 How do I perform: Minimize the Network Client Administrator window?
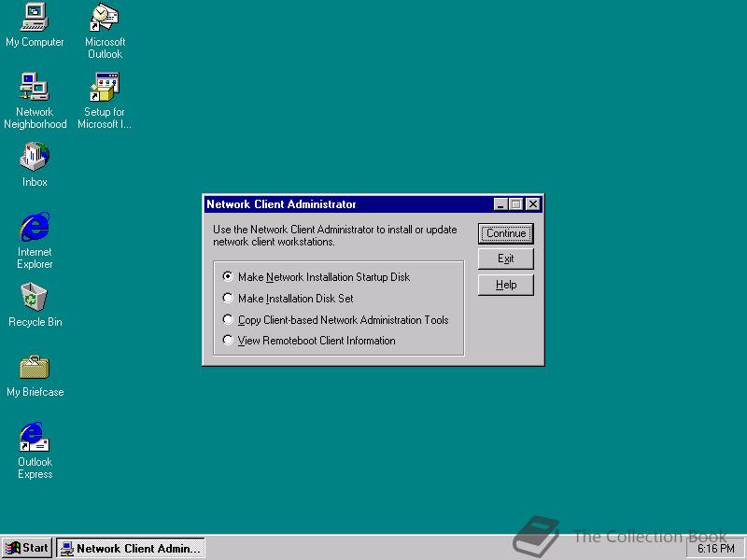coord(500,204)
